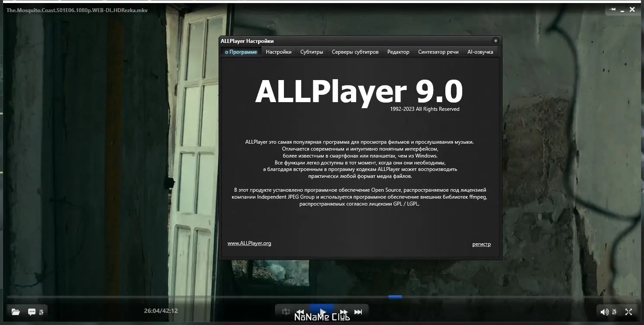
Task: Click the ALLPlayer 9.0 heading
Action: (359, 92)
